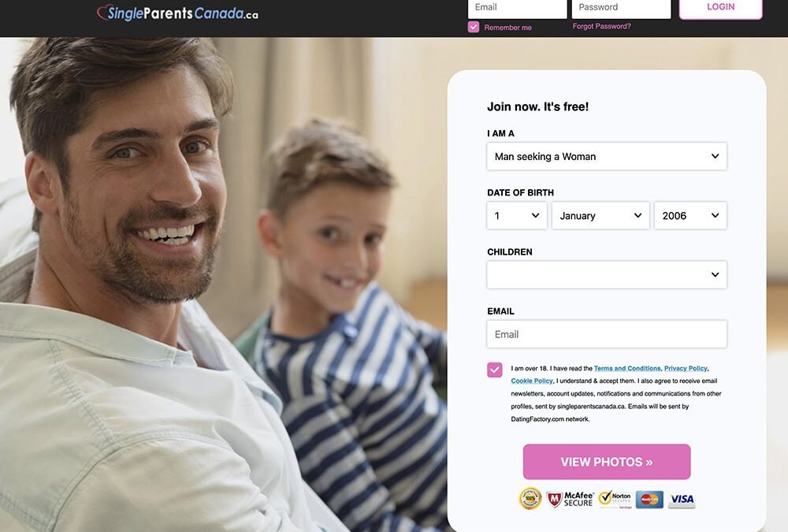Click the VIEW PHOTOS button
The width and height of the screenshot is (788, 532).
[x=607, y=462]
